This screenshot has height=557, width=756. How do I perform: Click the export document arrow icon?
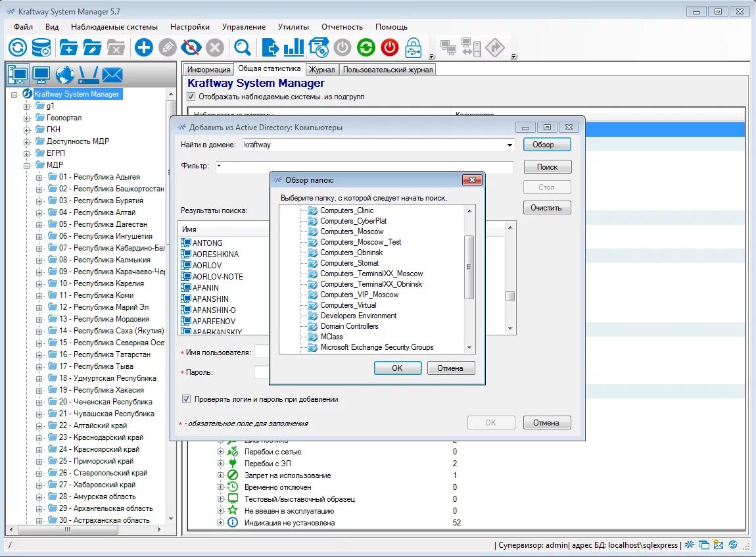coord(270,47)
